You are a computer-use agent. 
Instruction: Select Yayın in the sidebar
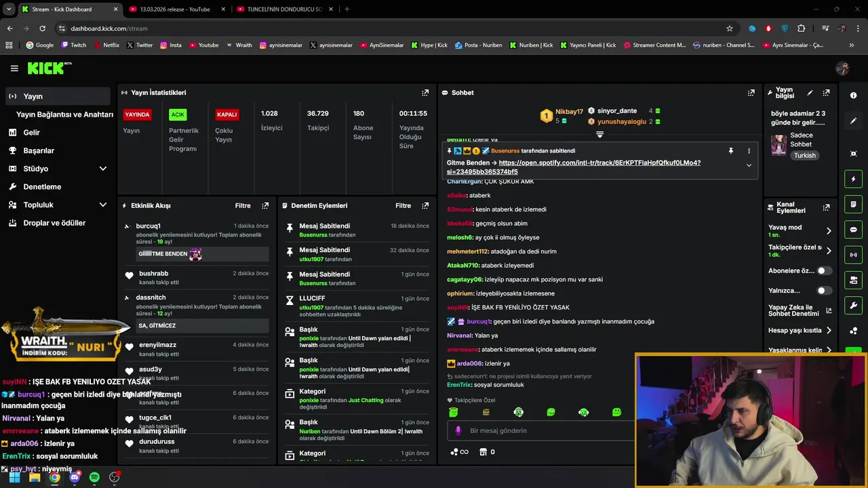[58, 96]
